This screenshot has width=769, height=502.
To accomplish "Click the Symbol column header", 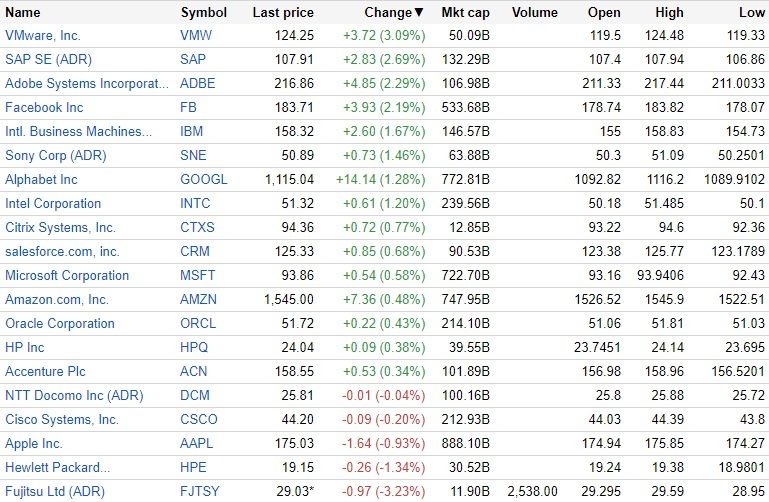I will (x=203, y=13).
